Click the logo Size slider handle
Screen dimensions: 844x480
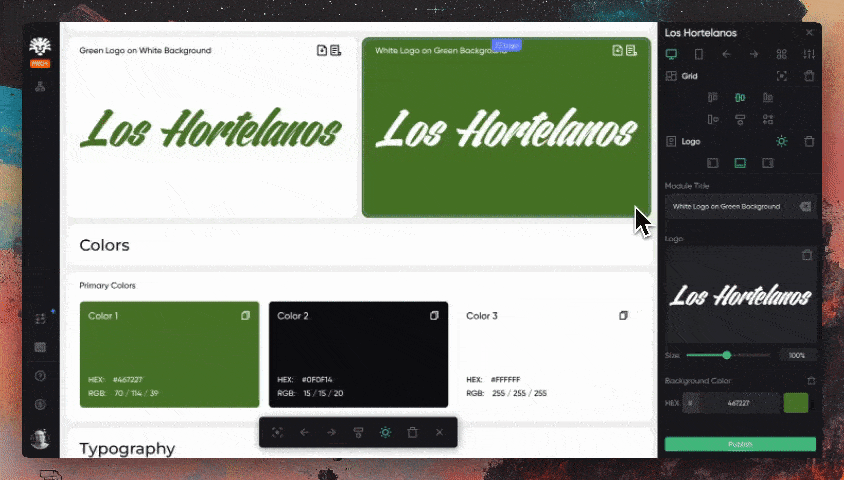tap(727, 355)
